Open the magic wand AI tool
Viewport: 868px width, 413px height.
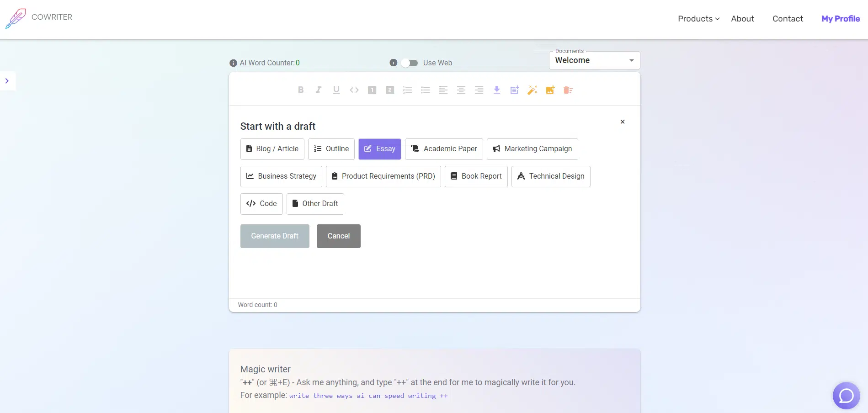point(533,90)
